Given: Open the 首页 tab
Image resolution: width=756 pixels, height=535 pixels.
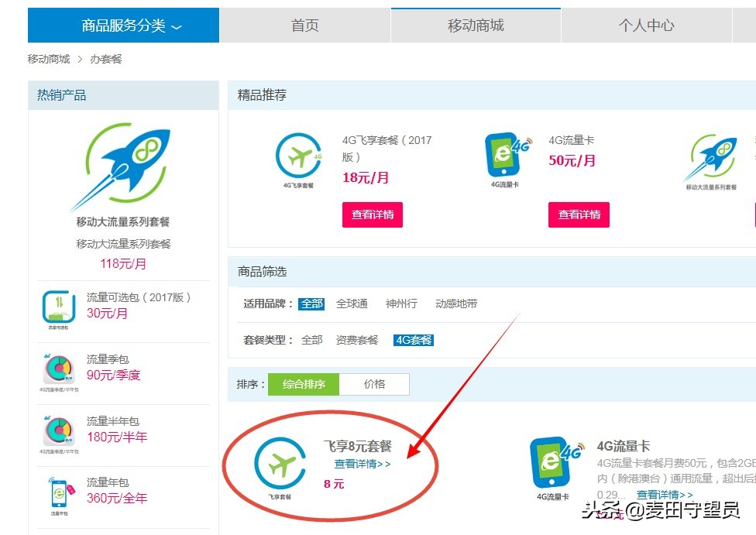Looking at the screenshot, I should 305,25.
